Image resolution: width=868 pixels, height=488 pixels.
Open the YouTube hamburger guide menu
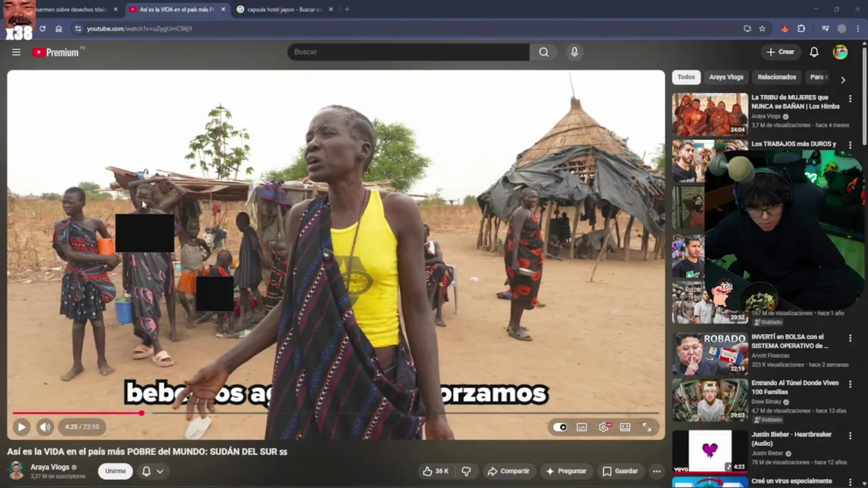click(16, 52)
